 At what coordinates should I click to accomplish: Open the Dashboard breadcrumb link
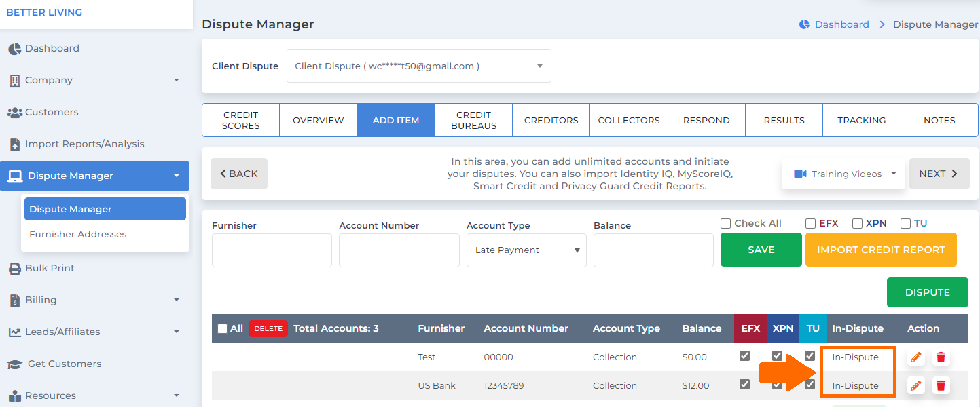[x=842, y=24]
